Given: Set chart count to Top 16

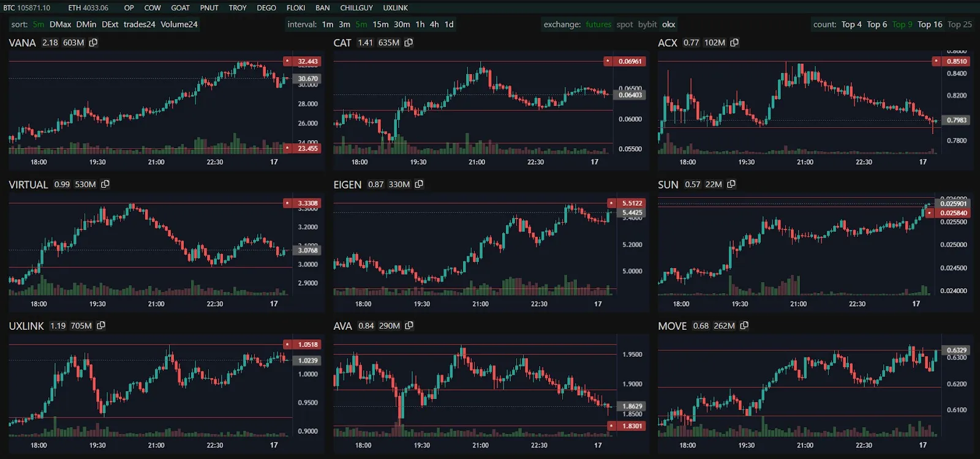Looking at the screenshot, I should click(x=929, y=24).
